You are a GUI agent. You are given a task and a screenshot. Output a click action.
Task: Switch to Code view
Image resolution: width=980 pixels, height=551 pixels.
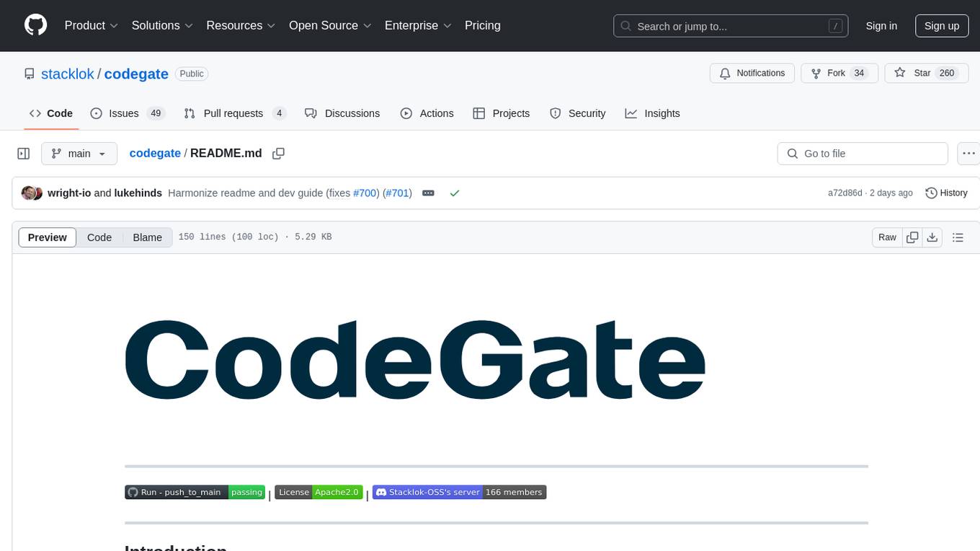coord(99,237)
